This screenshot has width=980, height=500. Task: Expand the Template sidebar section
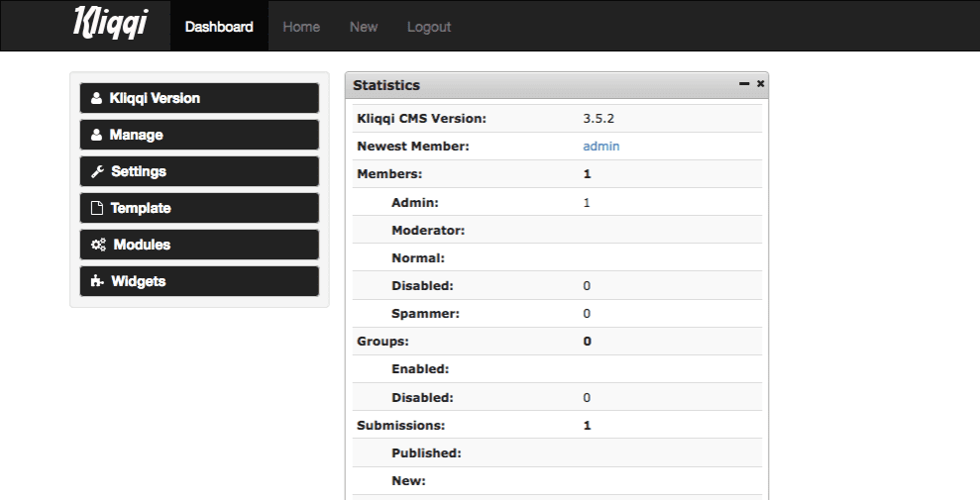coord(199,208)
